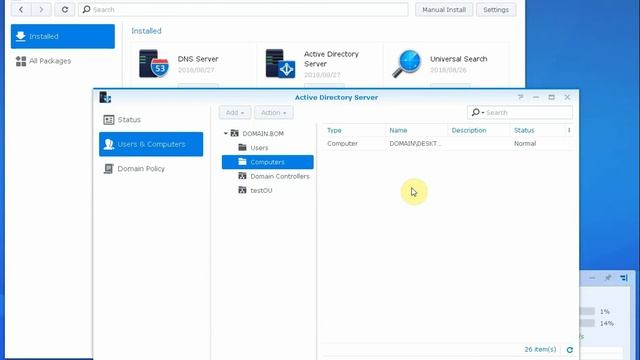
Task: Refresh the computer list at the bottom
Action: (x=570, y=350)
